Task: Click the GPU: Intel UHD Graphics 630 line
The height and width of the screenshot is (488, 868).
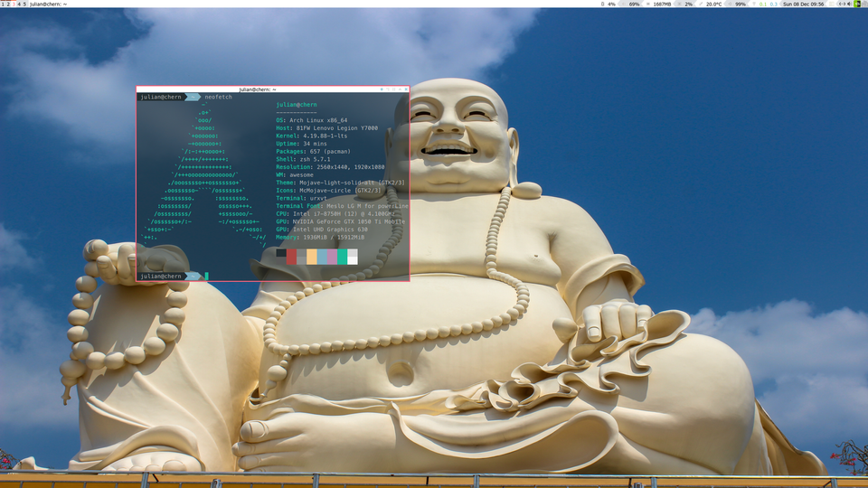Action: click(322, 229)
